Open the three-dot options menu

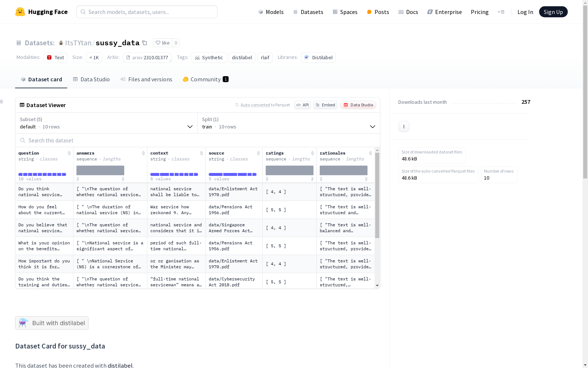click(x=404, y=127)
